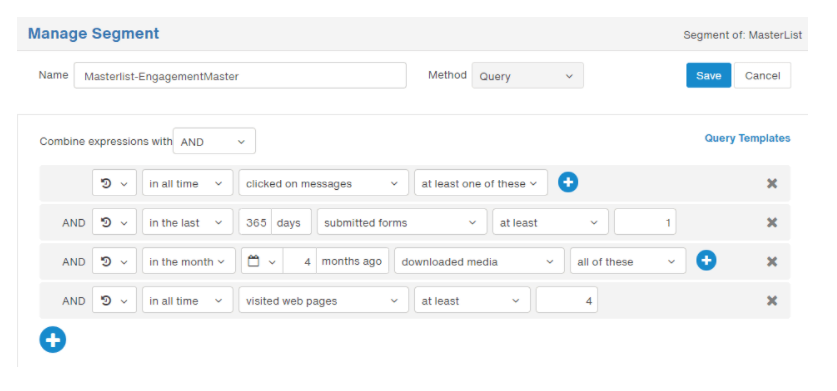Open the 'at least one of these' dropdown

[481, 183]
